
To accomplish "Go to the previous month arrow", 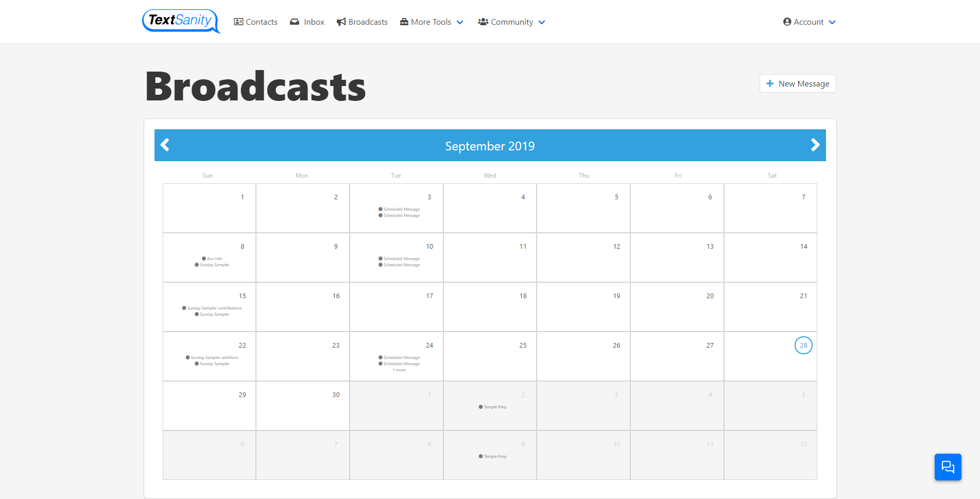I will (165, 145).
